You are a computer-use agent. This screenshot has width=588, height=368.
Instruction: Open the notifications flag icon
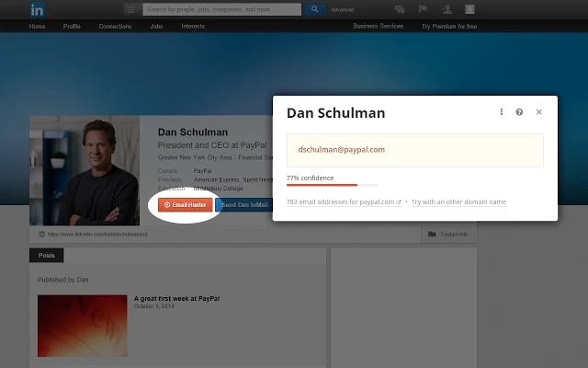pyautogui.click(x=423, y=9)
